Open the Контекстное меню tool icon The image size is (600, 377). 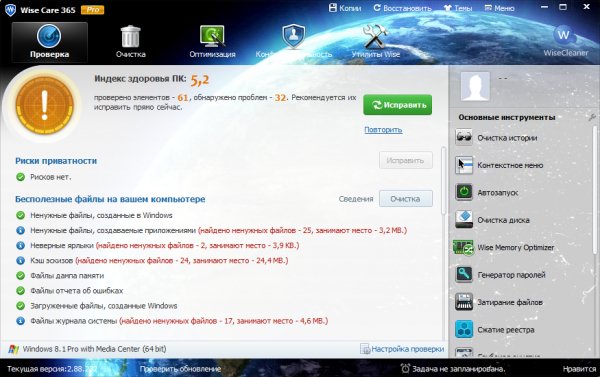(464, 165)
